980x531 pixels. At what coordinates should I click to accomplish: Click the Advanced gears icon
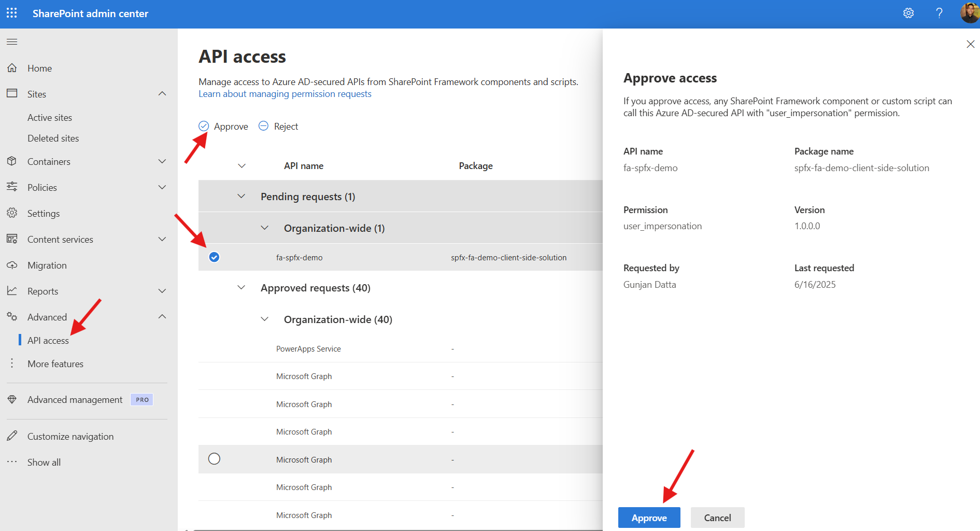click(x=12, y=316)
